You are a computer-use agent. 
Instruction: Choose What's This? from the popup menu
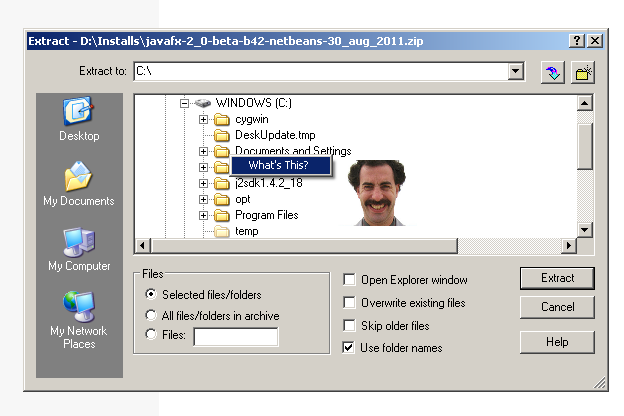278,165
